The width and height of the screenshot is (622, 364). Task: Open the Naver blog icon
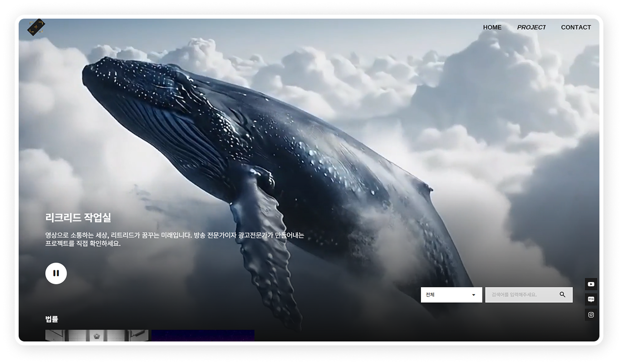click(x=591, y=299)
